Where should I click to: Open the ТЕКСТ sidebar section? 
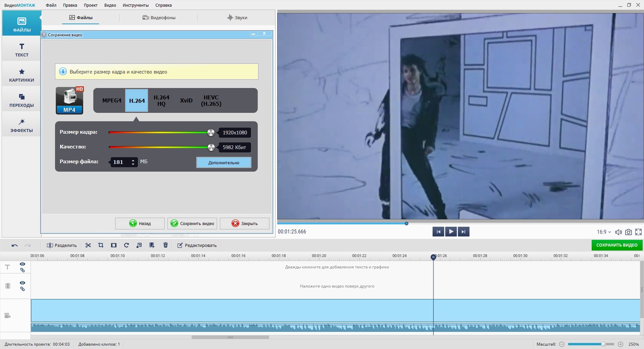[22, 50]
